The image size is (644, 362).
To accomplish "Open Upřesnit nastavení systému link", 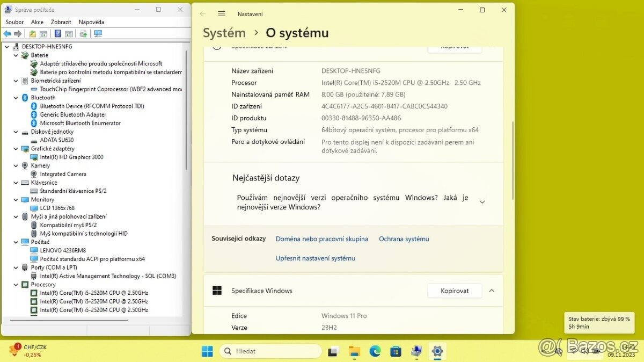I will (315, 258).
